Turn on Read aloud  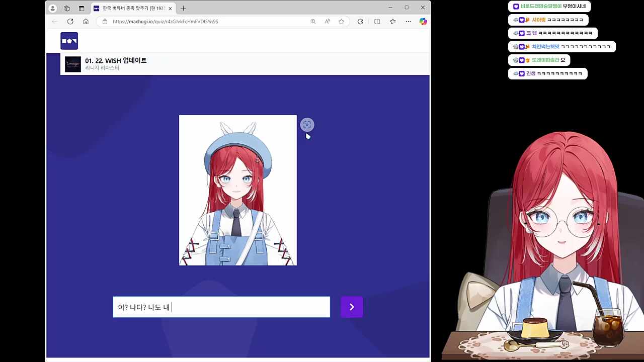coord(327,22)
